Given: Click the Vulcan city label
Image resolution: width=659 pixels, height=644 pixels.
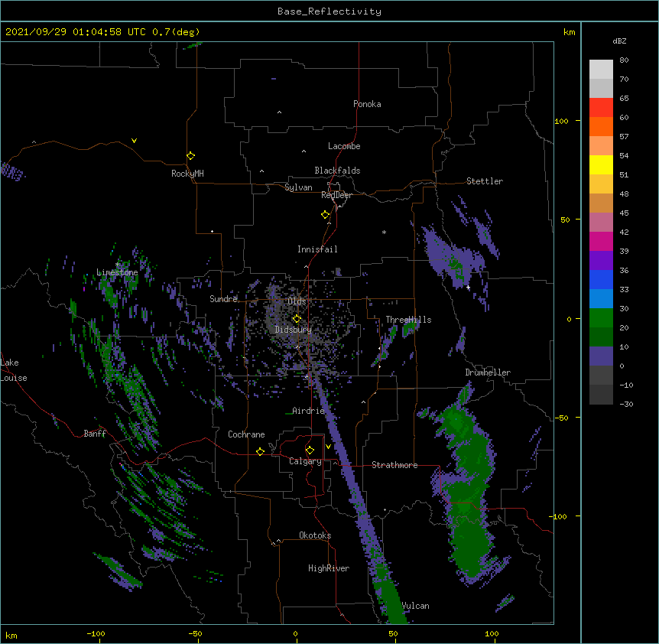Looking at the screenshot, I should (415, 606).
